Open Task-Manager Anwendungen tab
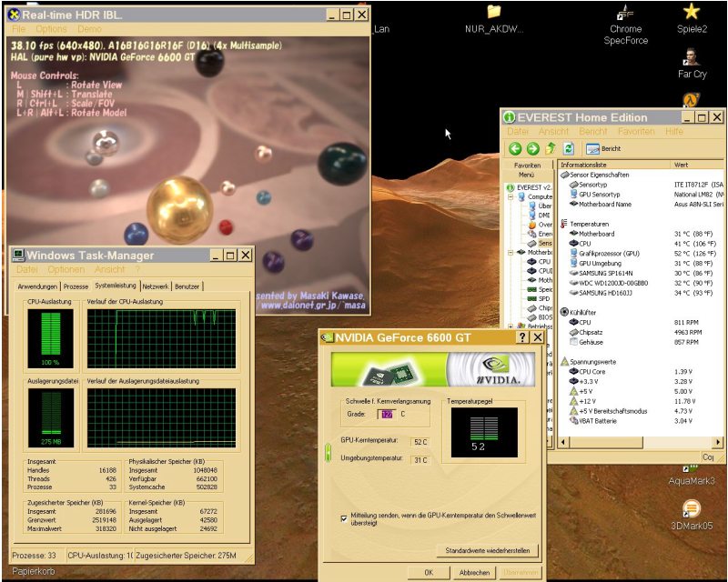 (37, 286)
